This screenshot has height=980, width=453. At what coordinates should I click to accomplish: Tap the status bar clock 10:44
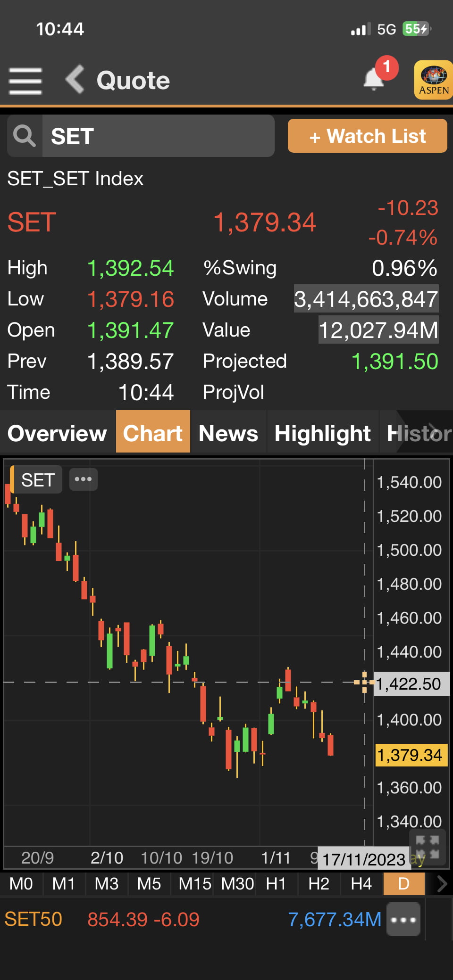click(x=60, y=29)
